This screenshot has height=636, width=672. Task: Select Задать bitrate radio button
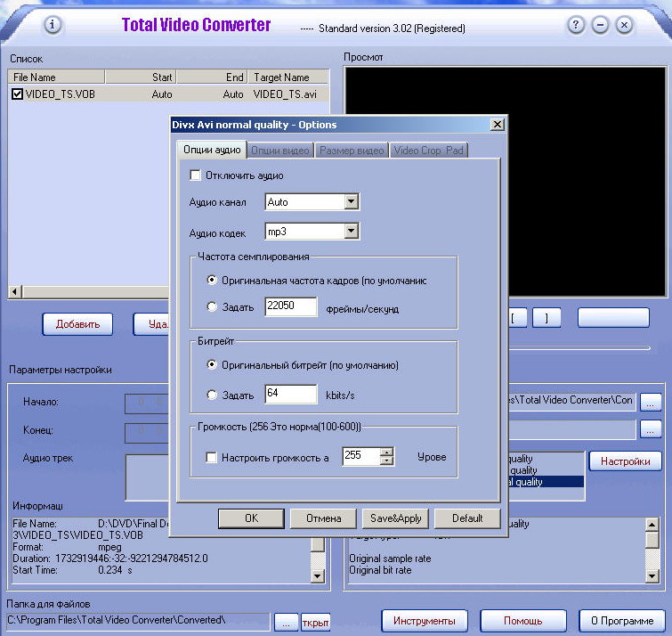click(x=212, y=394)
